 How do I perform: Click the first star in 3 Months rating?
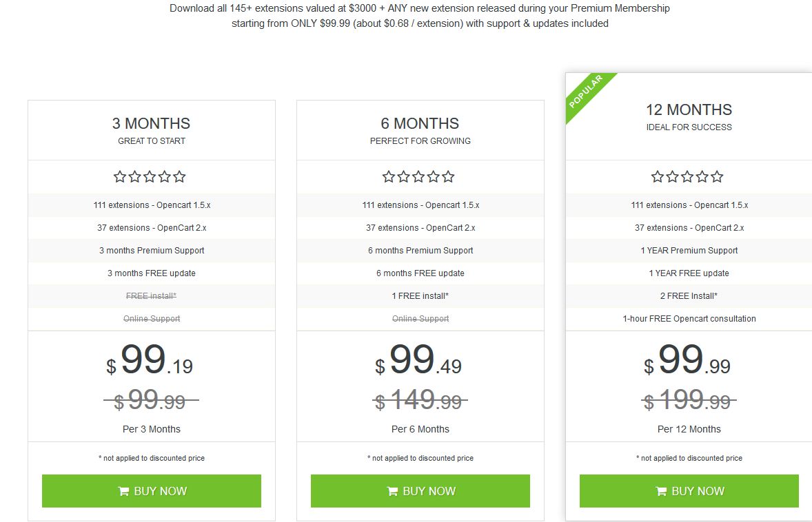[x=120, y=177]
